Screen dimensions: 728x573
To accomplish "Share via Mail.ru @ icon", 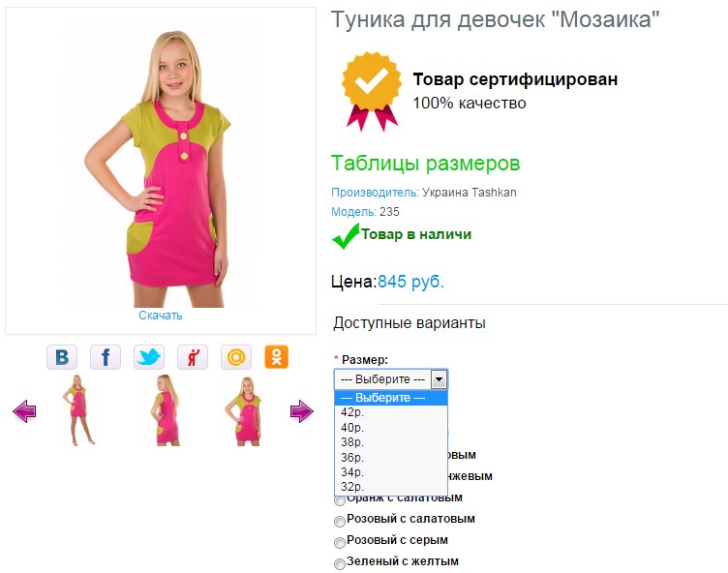I will [x=236, y=357].
